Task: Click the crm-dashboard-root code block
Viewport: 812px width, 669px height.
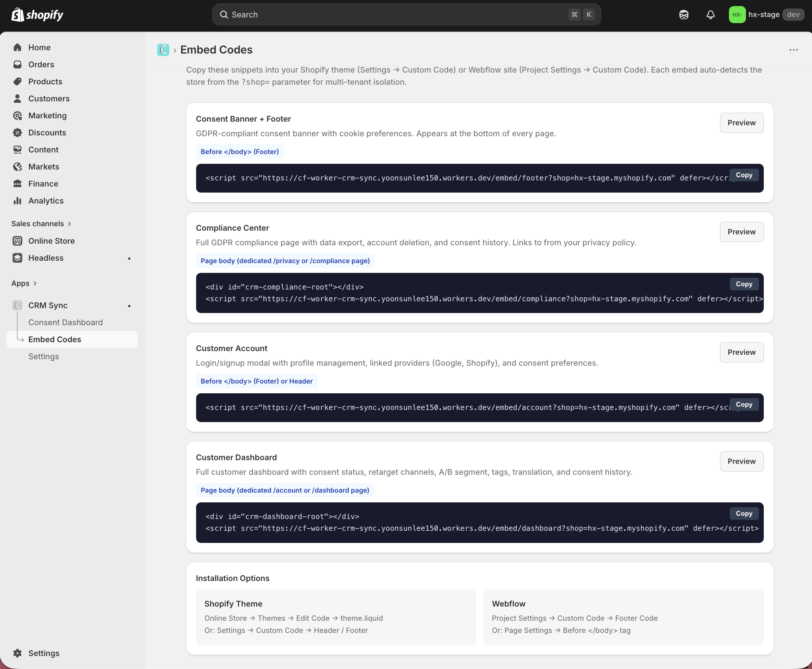Action: tap(480, 523)
